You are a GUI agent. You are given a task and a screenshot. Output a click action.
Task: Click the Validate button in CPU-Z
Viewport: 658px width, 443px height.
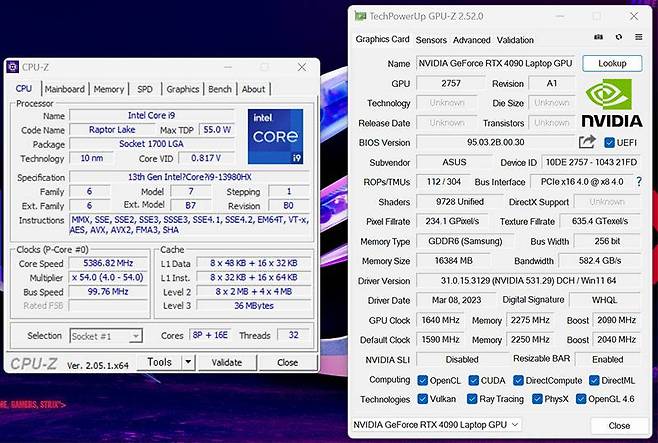(227, 362)
